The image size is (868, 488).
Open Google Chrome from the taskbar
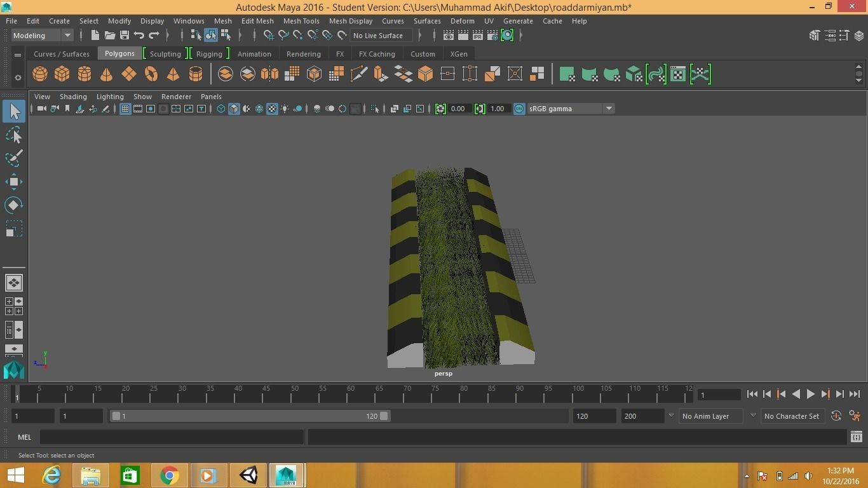tap(169, 475)
